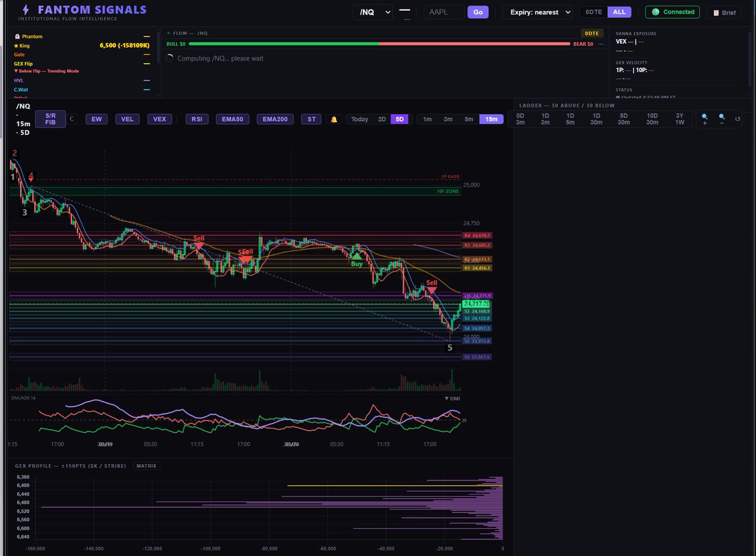
Task: Click the Fantom Signals lightning bolt logo
Action: [25, 10]
